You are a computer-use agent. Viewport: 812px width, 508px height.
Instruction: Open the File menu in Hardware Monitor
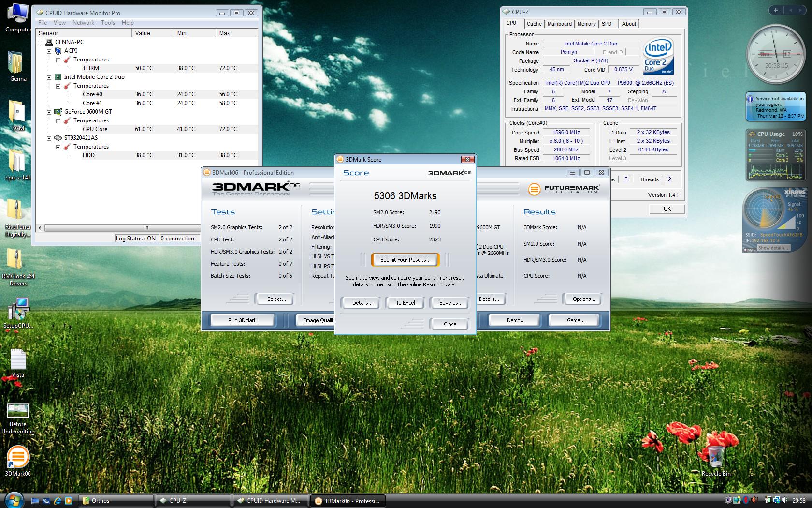point(43,23)
